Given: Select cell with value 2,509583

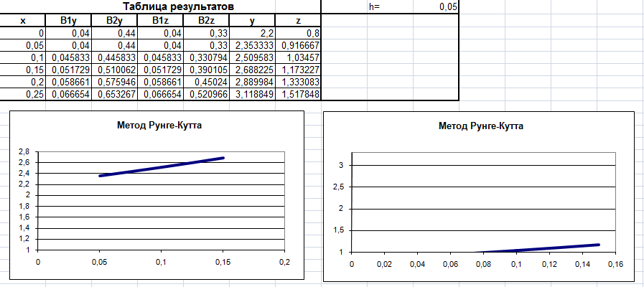Looking at the screenshot, I should [x=252, y=57].
